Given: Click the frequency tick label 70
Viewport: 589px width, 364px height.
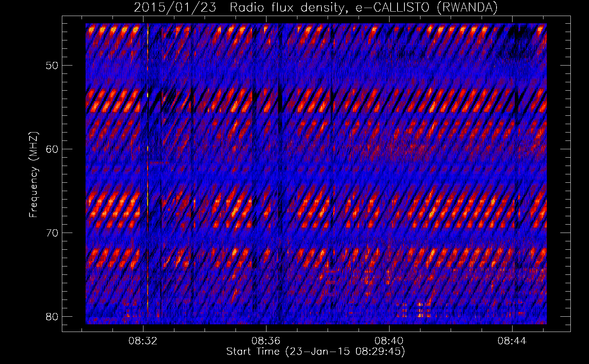Looking at the screenshot, I should tap(52, 233).
